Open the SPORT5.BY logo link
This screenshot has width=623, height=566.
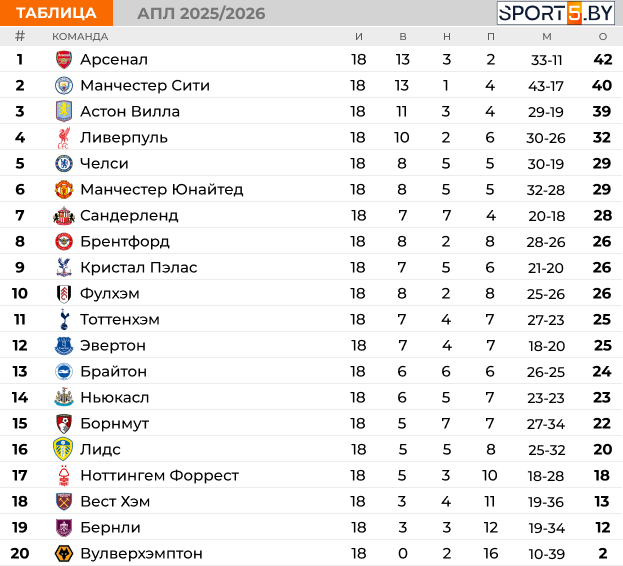pos(555,13)
